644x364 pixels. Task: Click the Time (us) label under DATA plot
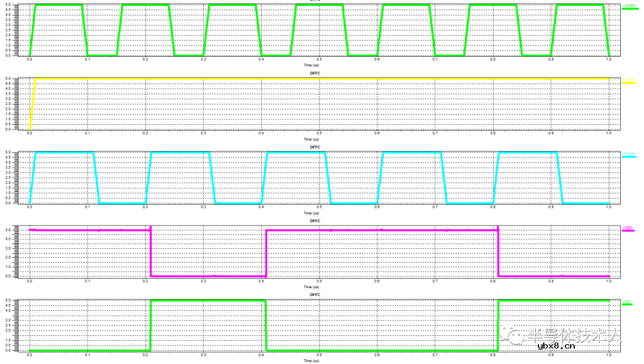click(x=311, y=64)
